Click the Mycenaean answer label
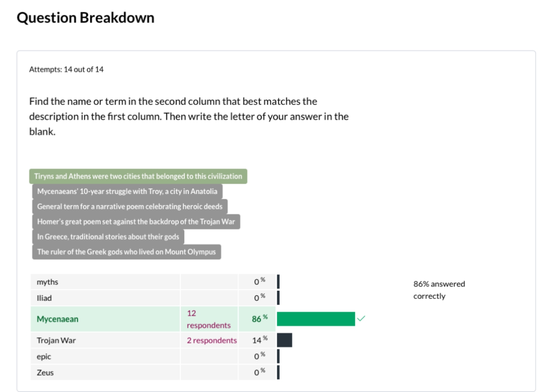 point(58,319)
